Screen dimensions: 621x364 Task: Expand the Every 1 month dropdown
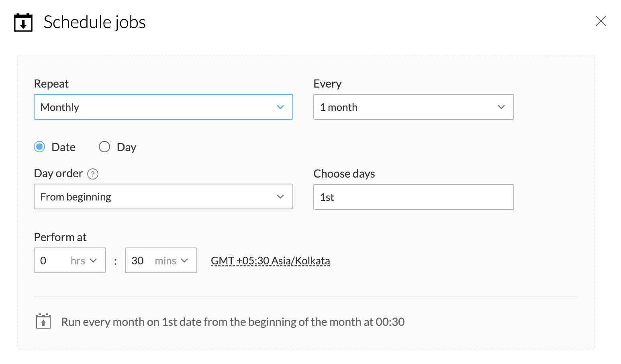[413, 107]
